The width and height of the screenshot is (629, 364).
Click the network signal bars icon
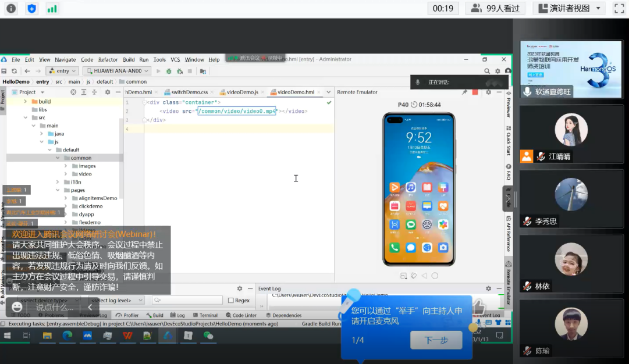52,8
